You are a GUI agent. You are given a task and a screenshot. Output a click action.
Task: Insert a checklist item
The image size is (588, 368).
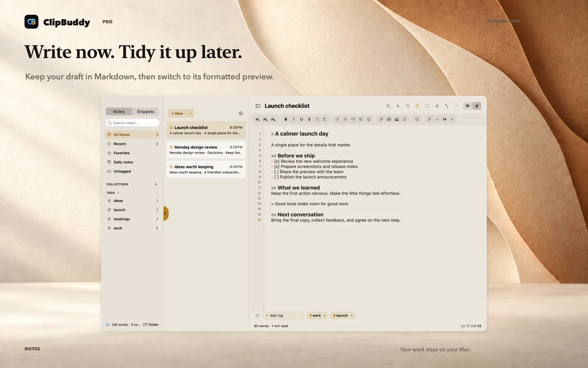325,119
